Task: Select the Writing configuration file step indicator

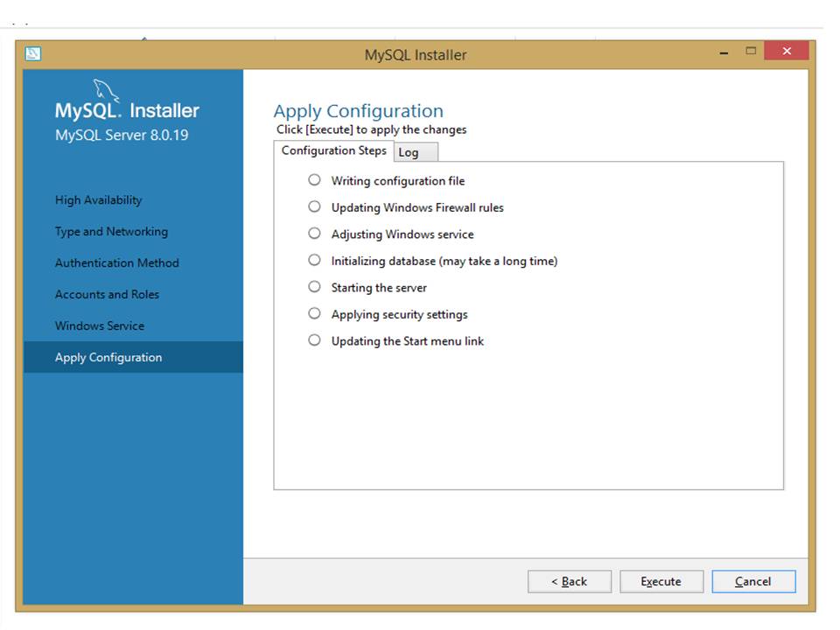Action: 314,180
